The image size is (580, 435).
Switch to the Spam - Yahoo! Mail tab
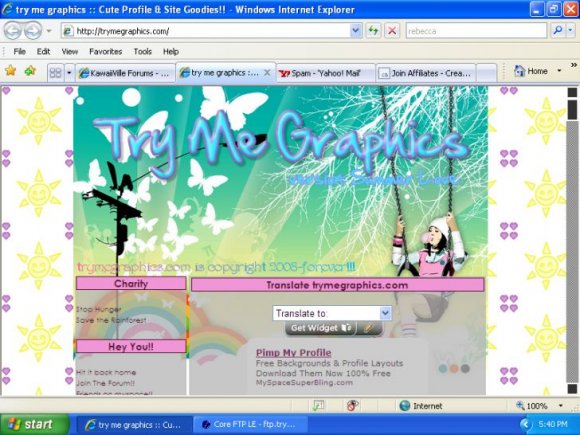(326, 73)
